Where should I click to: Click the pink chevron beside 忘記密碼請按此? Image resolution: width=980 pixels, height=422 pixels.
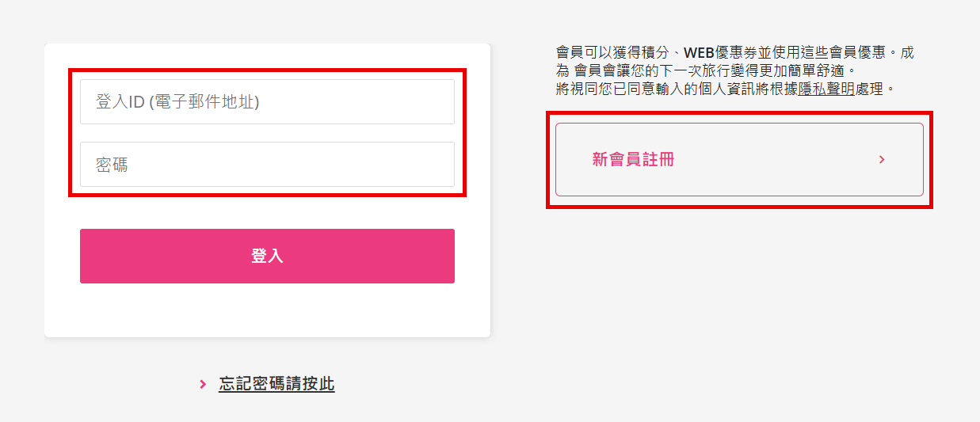coord(203,385)
